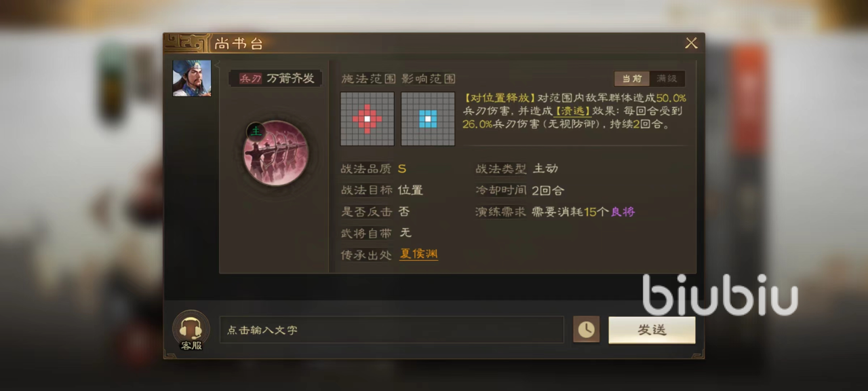Switch to 满级 level view
The width and height of the screenshot is (868, 391).
(x=667, y=79)
